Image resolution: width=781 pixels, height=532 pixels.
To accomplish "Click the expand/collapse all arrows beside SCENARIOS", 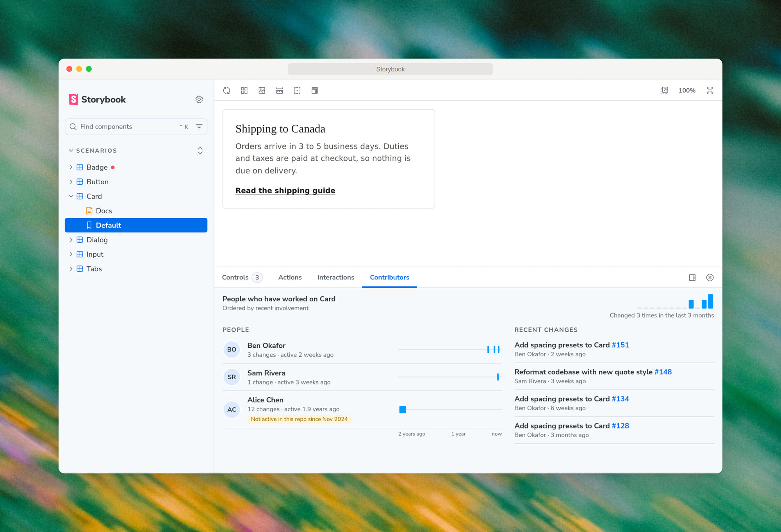I will click(200, 151).
